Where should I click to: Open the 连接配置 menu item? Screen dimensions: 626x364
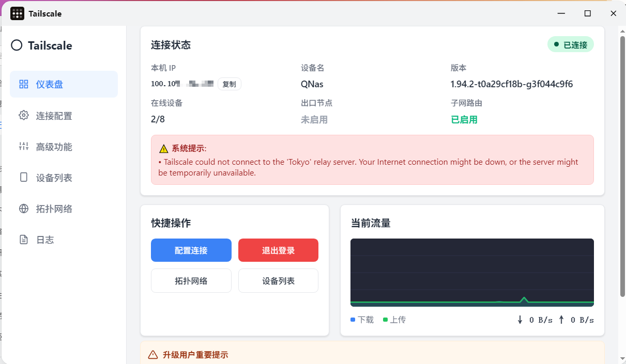point(54,116)
